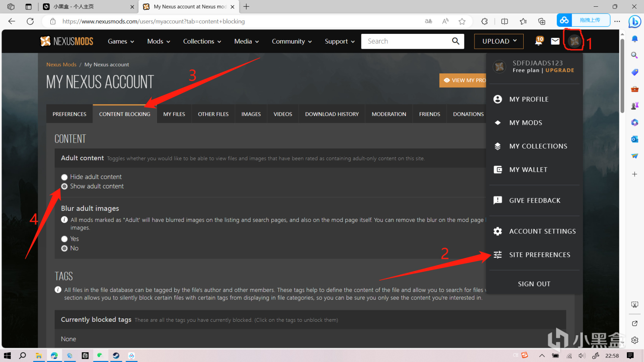Switch to the My Files tab

(x=174, y=114)
